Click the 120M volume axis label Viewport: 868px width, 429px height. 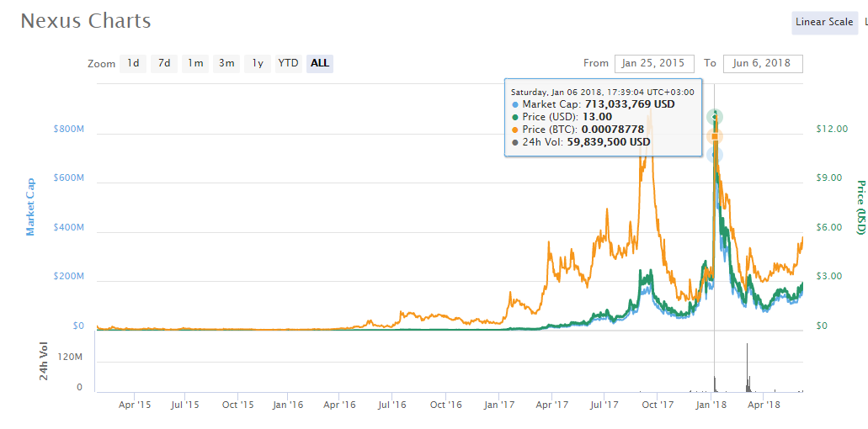point(72,357)
